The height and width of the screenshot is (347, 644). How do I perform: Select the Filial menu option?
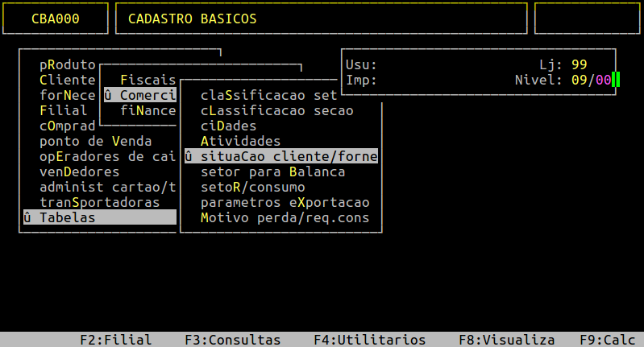[63, 111]
